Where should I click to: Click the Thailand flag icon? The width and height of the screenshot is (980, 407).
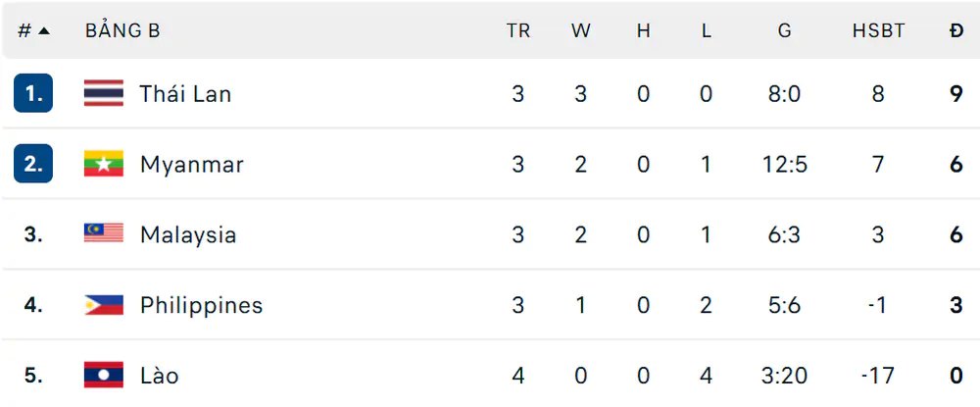point(104,94)
